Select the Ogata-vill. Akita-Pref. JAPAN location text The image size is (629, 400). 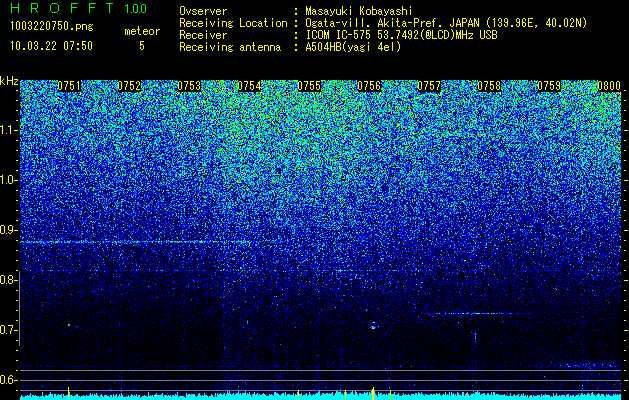pos(446,23)
